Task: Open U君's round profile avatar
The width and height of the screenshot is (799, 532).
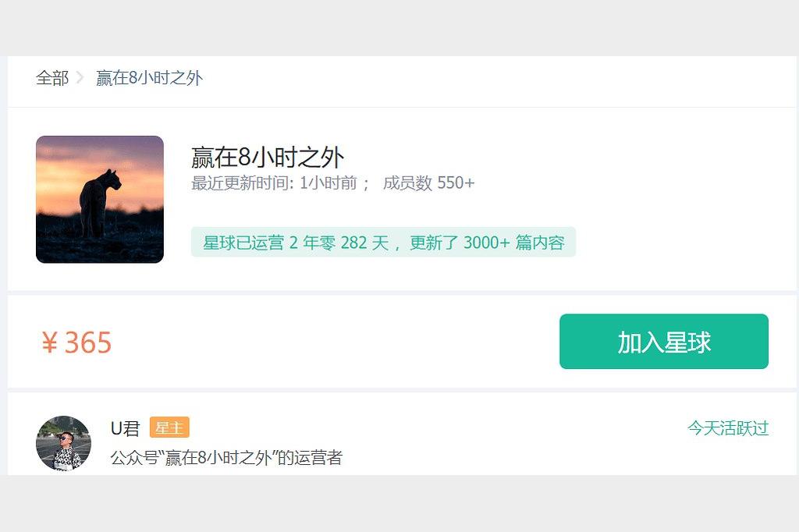Action: coord(63,443)
